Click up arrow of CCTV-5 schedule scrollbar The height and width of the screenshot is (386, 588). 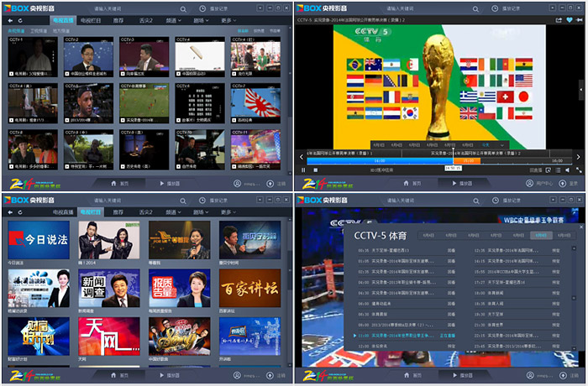click(x=574, y=248)
